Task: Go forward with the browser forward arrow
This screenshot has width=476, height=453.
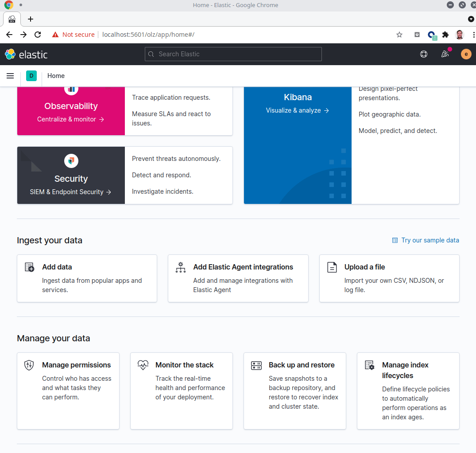Action: [x=23, y=35]
